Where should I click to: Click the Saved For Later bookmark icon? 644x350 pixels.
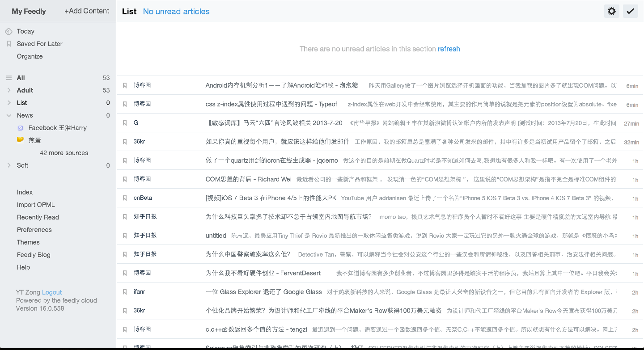click(x=9, y=43)
